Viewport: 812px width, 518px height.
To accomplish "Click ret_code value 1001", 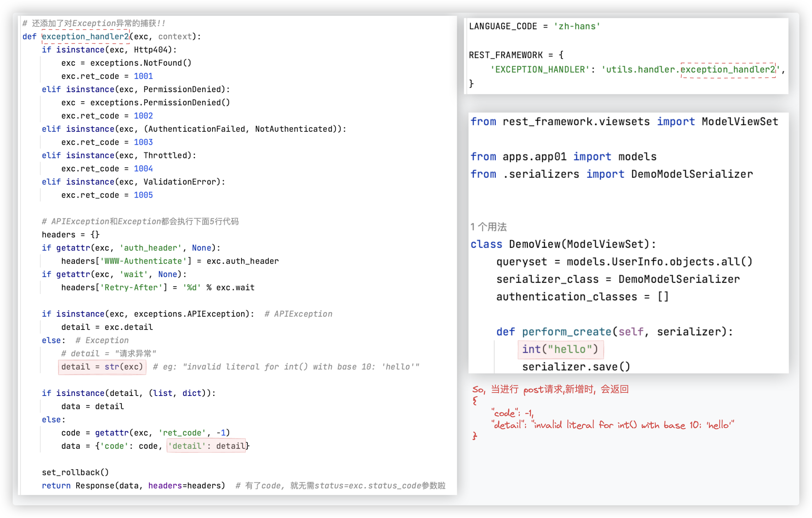I will click(143, 76).
